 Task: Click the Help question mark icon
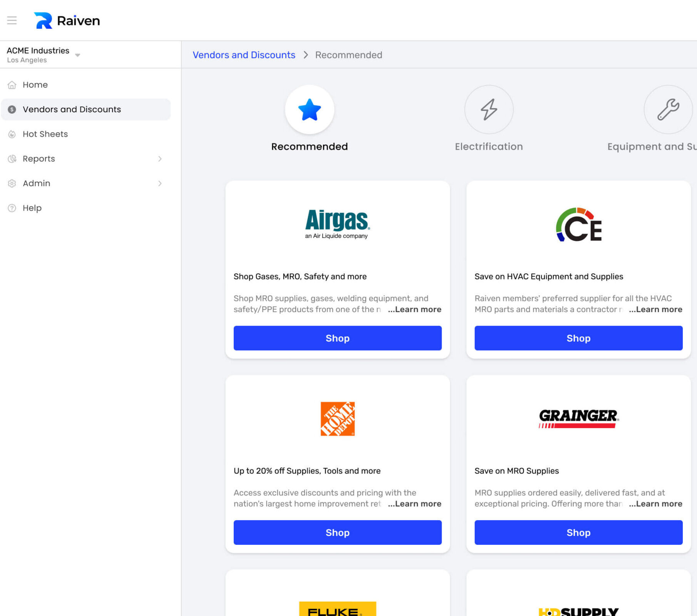click(x=12, y=208)
